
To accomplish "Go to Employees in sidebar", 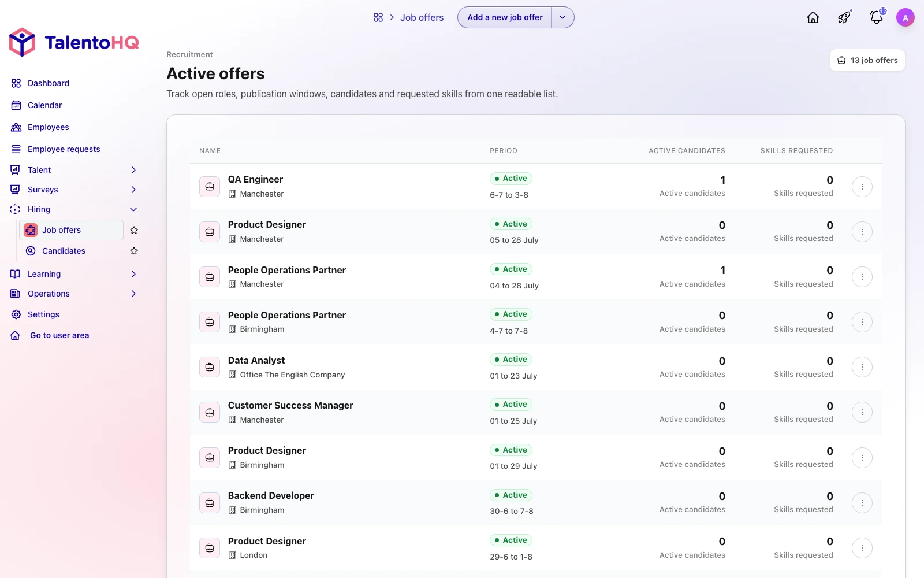I will [48, 127].
